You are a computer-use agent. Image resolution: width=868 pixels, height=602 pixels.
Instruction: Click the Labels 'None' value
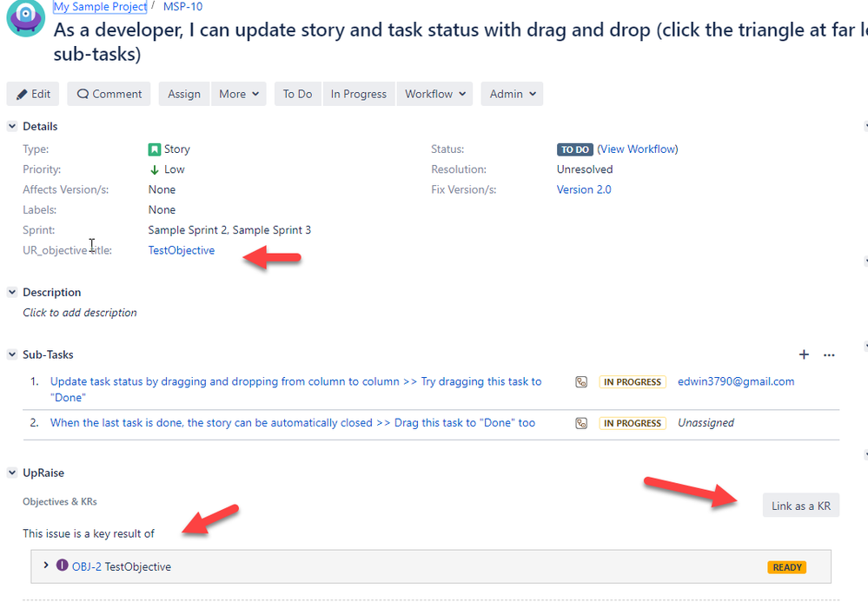click(x=162, y=210)
